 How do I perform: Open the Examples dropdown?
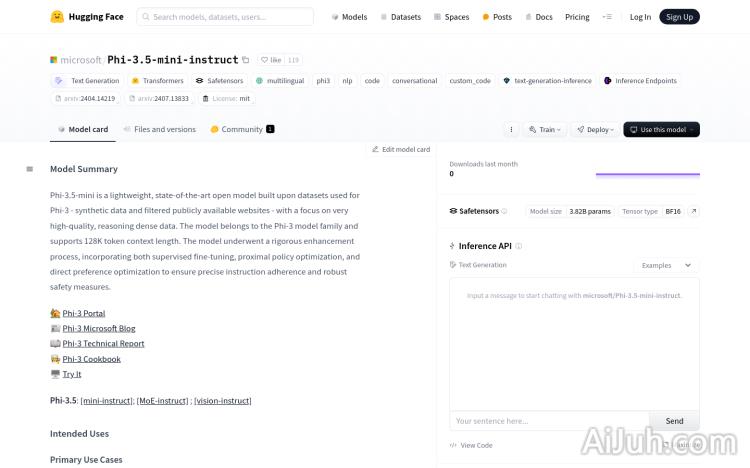tap(666, 265)
